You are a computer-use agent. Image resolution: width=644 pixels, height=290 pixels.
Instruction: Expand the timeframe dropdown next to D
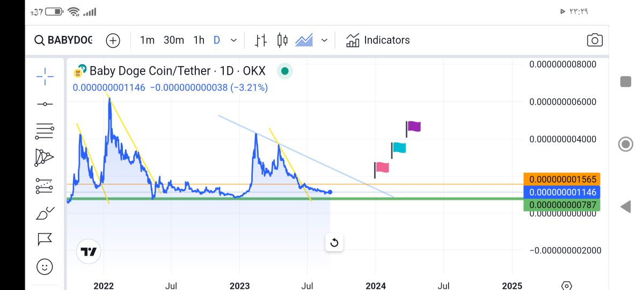(x=233, y=40)
